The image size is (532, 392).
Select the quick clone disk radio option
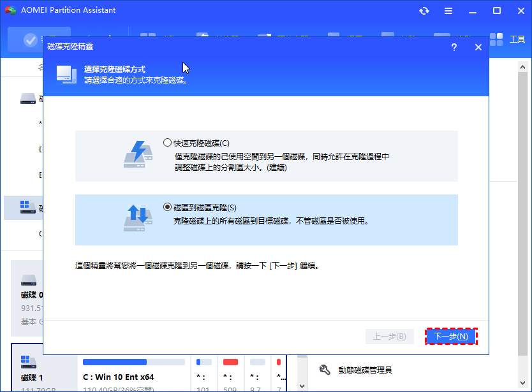[167, 143]
